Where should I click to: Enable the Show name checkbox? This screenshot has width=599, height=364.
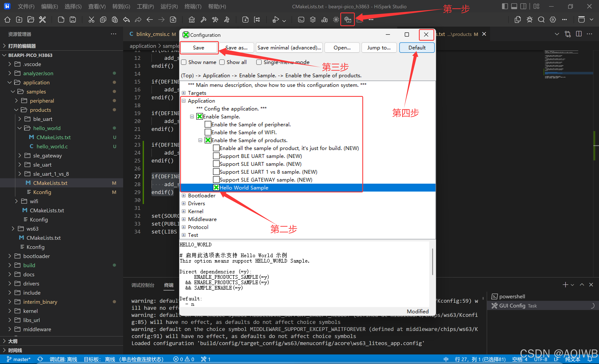click(x=184, y=62)
